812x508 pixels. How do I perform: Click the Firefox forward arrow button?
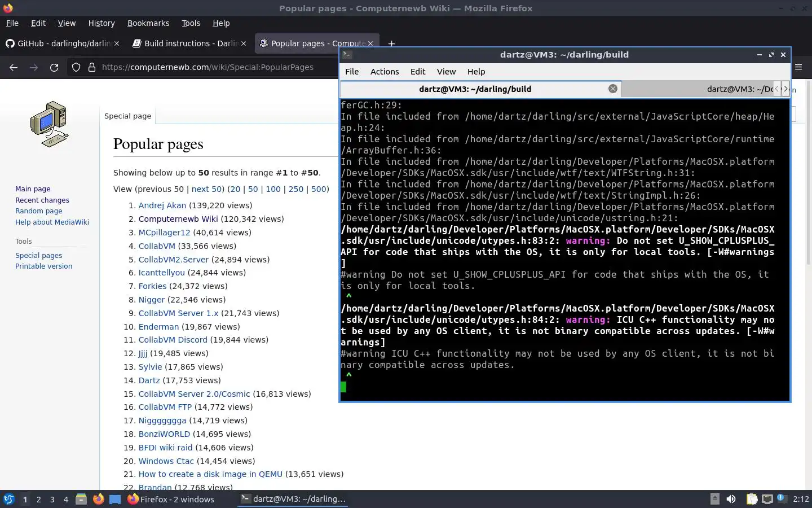[34, 67]
